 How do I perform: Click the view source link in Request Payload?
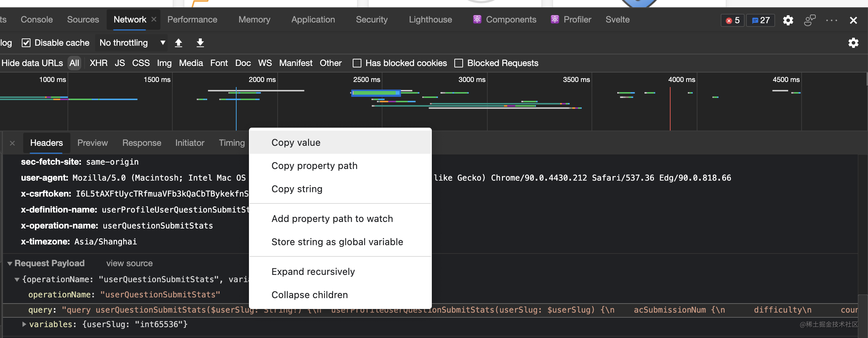click(129, 263)
